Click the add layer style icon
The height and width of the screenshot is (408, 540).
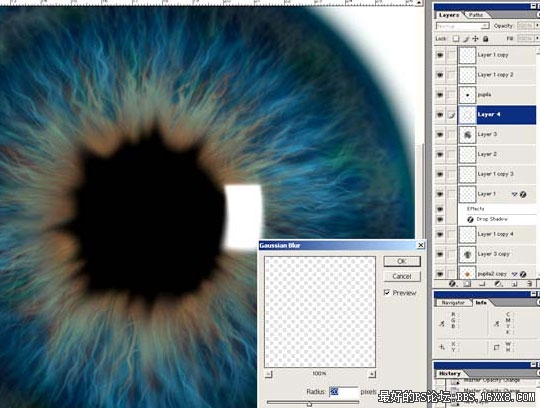(452, 284)
